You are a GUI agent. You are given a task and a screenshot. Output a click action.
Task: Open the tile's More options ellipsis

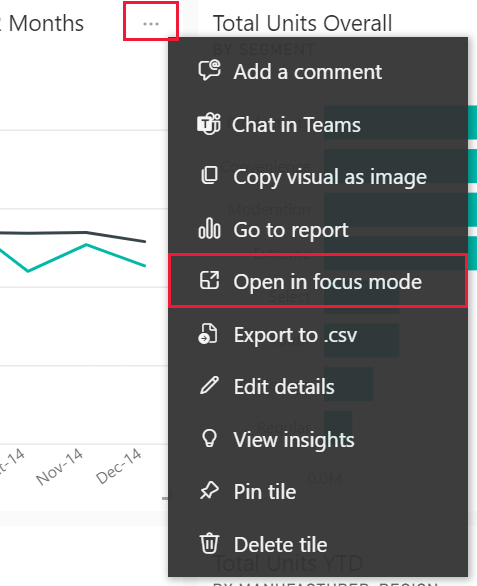tap(151, 24)
